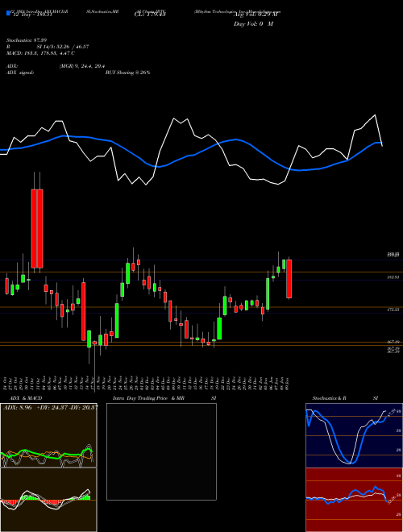
Task: Select the 'MACD: 183.3, 178.83, 4.47 C' line
Action: [41, 53]
